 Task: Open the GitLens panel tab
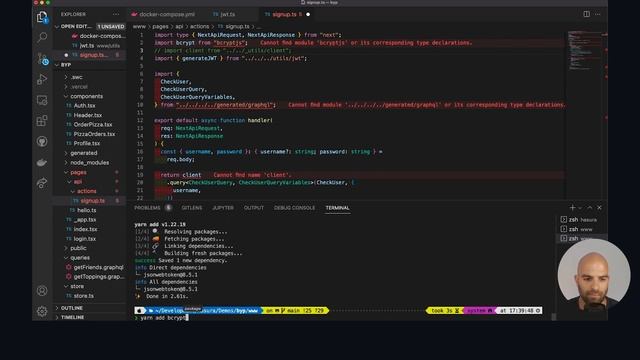[192, 208]
